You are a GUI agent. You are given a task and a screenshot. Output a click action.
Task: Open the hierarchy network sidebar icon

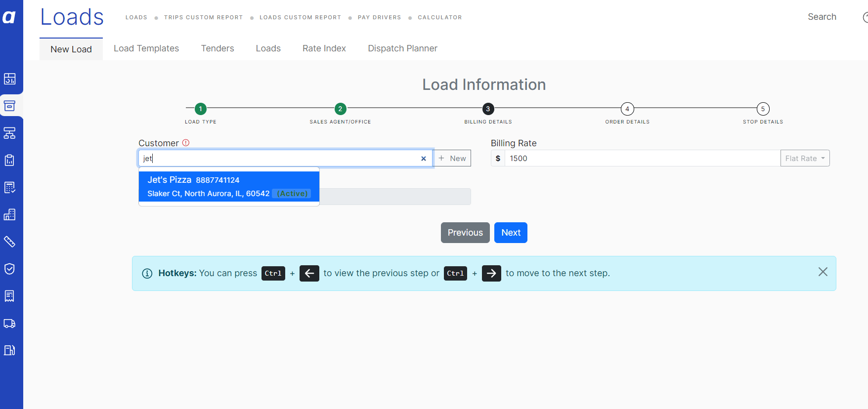coord(9,133)
